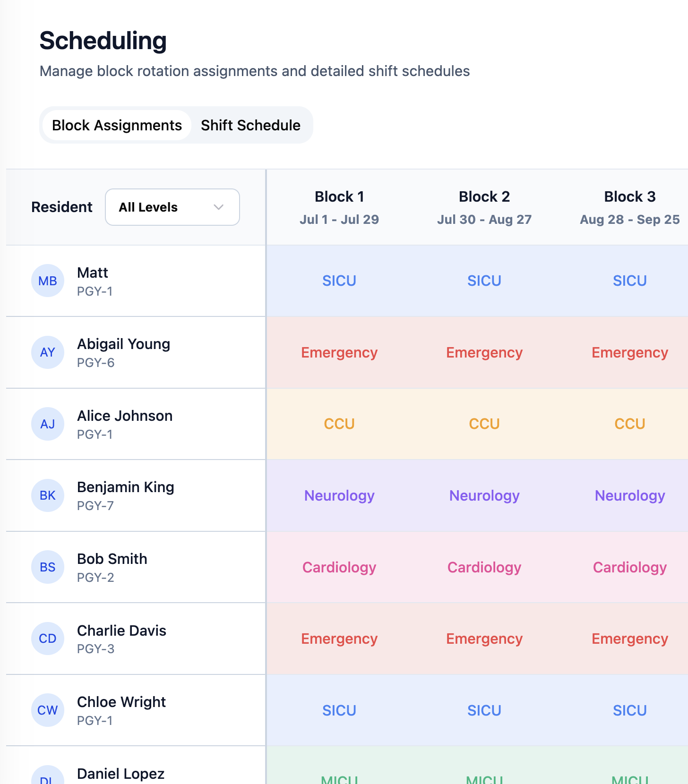Viewport: 688px width, 784px height.
Task: Open Matt's Block 1 SICU assignment
Action: [339, 281]
